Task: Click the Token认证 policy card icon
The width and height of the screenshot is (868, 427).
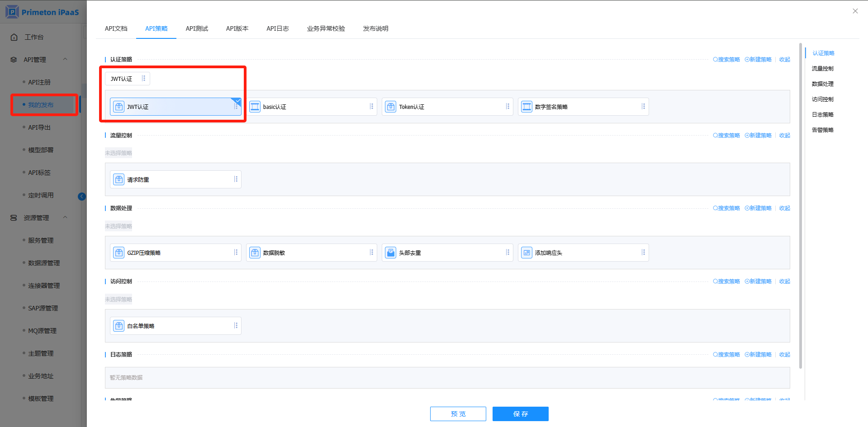Action: [391, 107]
